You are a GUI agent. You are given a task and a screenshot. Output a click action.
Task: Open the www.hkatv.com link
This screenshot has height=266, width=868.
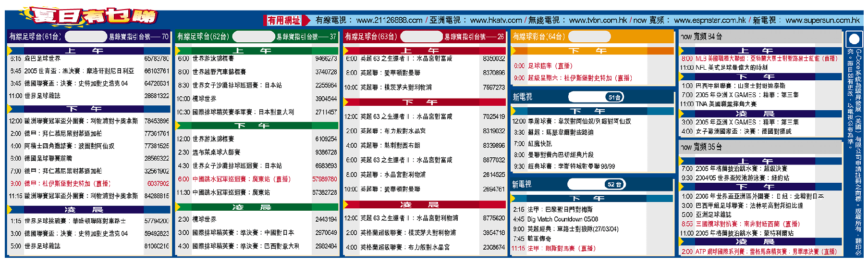[496, 20]
